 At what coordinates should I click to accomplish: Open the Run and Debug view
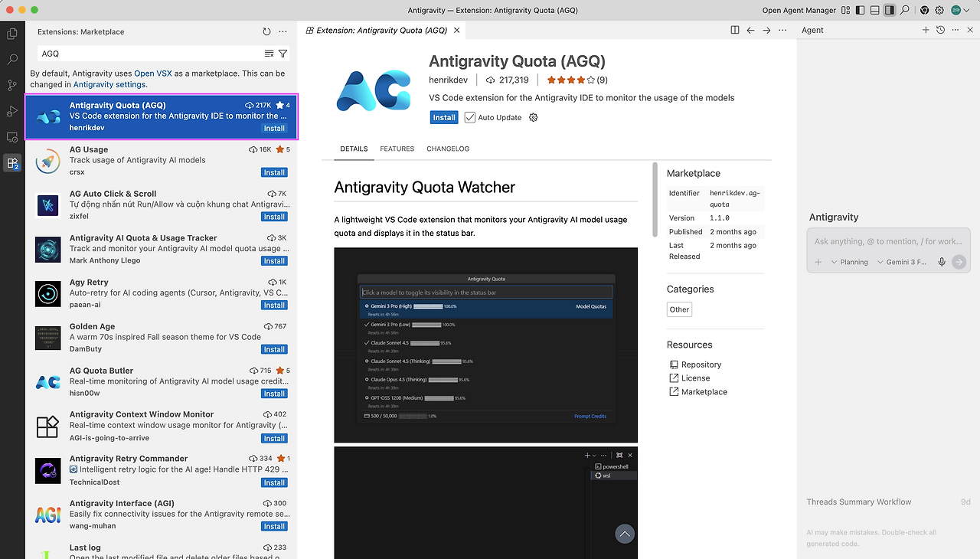12,111
